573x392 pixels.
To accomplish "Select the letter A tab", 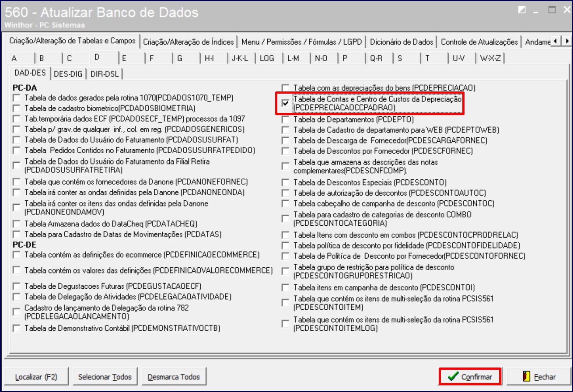I will coord(21,58).
